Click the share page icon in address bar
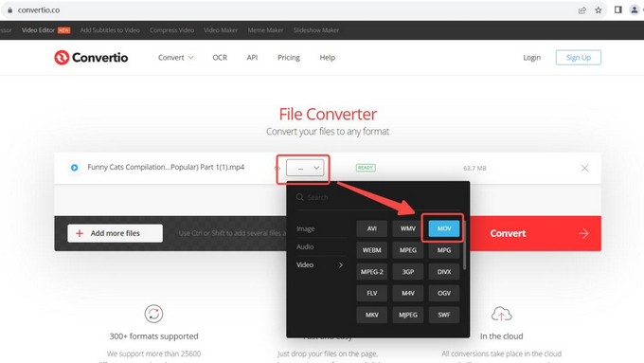 point(582,10)
